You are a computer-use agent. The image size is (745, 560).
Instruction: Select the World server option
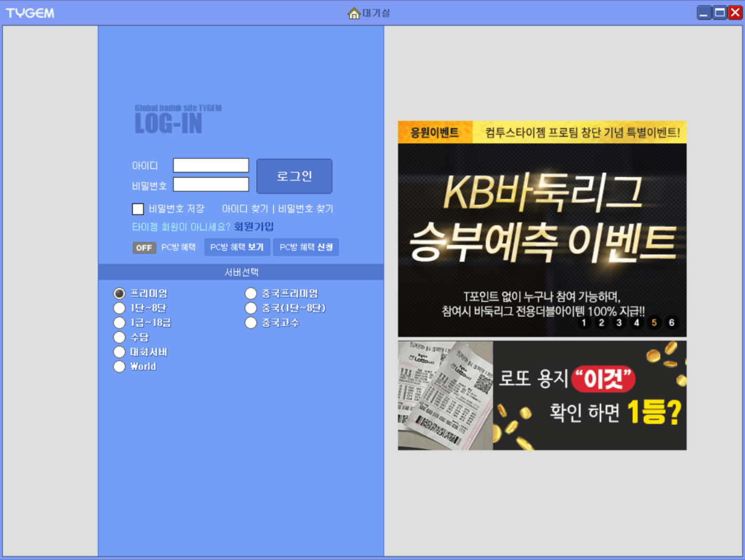pos(119,366)
